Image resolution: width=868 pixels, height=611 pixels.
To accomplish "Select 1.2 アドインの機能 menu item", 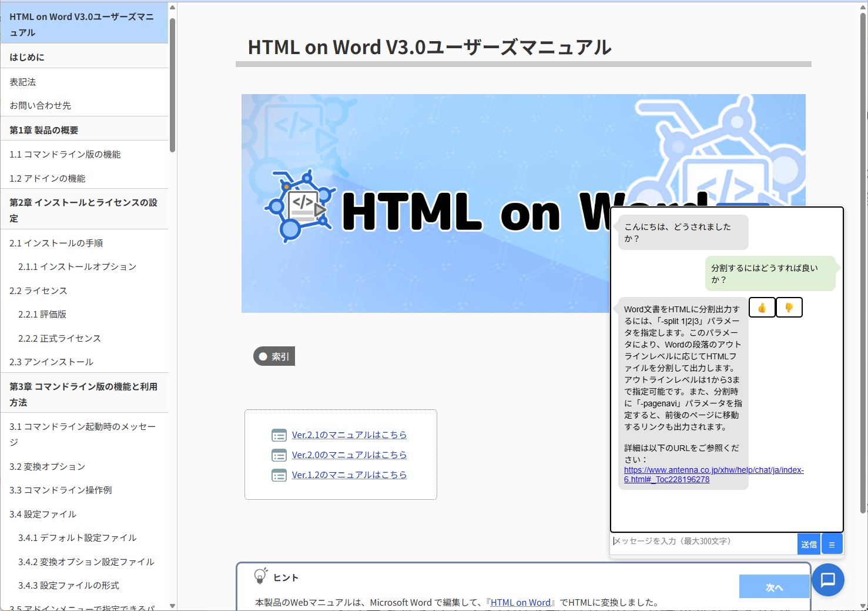I will (85, 178).
